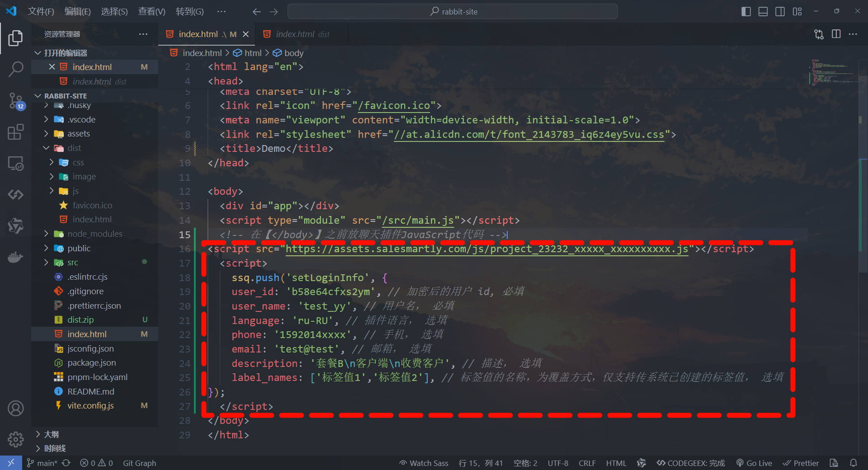Expand the assets folder
The height and width of the screenshot is (470, 868).
pos(79,134)
